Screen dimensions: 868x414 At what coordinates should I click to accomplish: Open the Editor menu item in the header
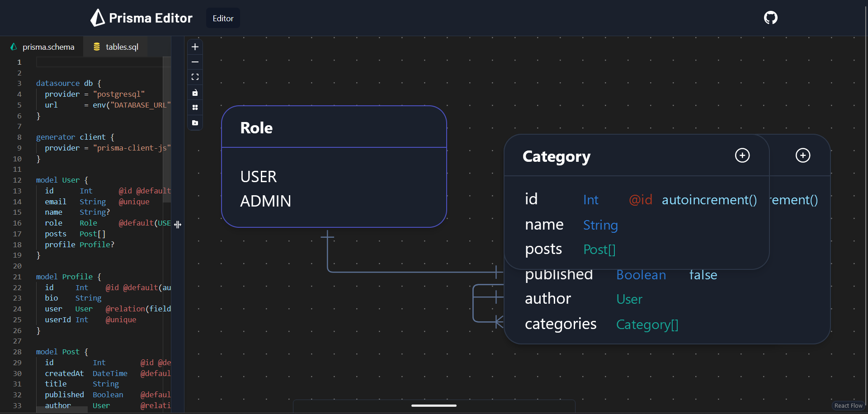(x=222, y=18)
